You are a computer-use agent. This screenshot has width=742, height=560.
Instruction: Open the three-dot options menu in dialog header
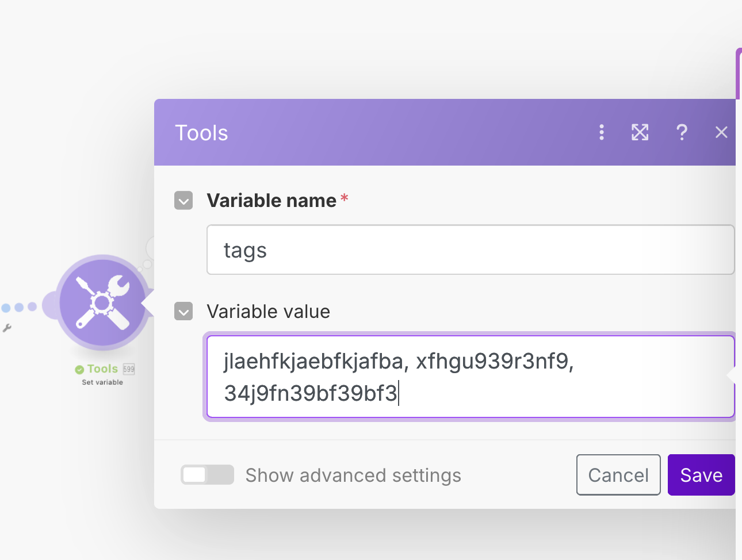click(602, 132)
